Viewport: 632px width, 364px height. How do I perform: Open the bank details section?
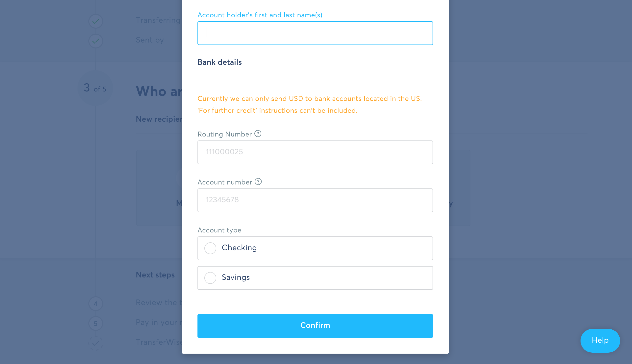pos(220,62)
